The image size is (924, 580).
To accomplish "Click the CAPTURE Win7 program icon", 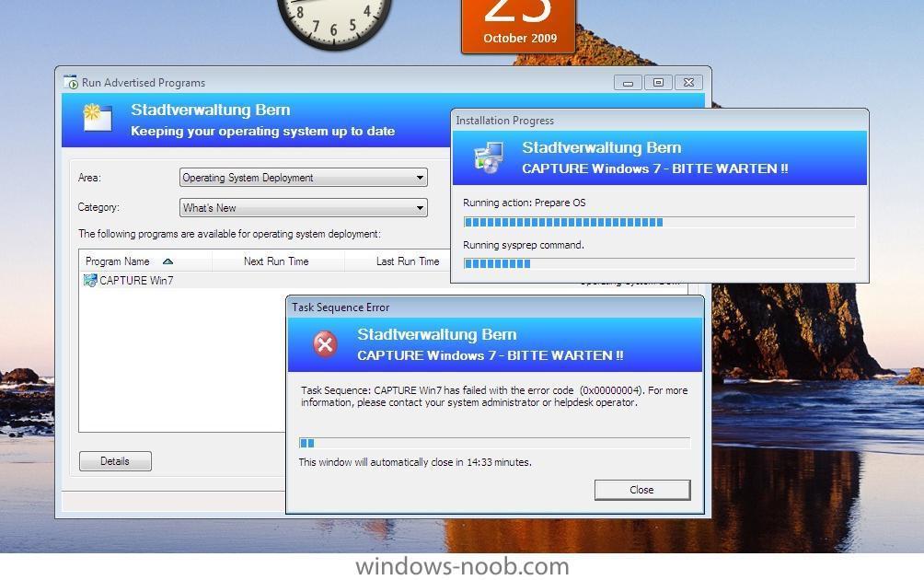I will tap(90, 281).
